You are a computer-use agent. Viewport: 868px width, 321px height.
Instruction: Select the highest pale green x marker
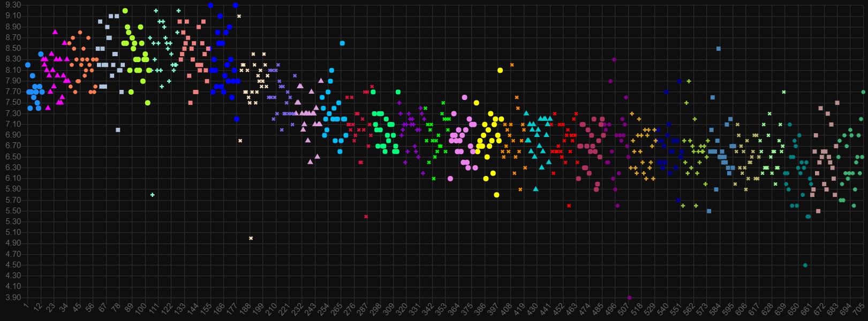[783, 92]
